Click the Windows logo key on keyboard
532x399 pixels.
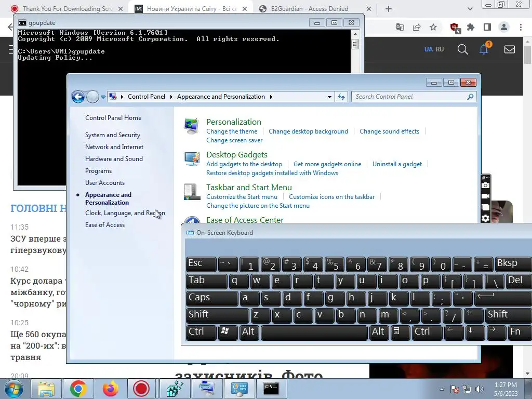coord(228,332)
